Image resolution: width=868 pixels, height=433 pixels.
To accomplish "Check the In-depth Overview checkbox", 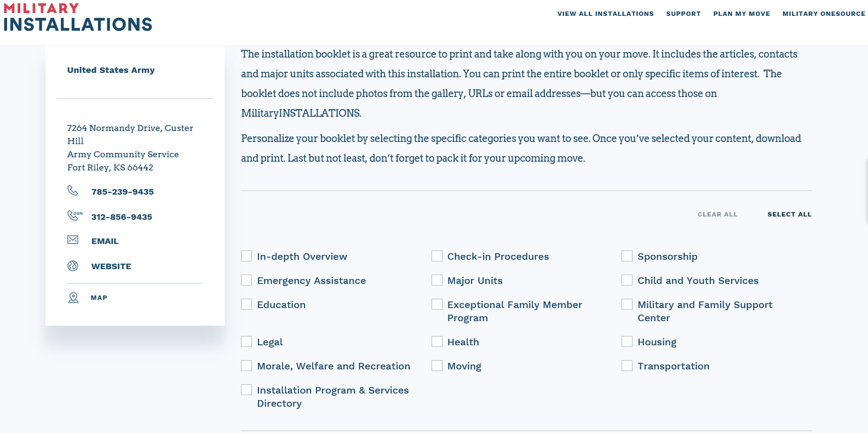I will 246,256.
